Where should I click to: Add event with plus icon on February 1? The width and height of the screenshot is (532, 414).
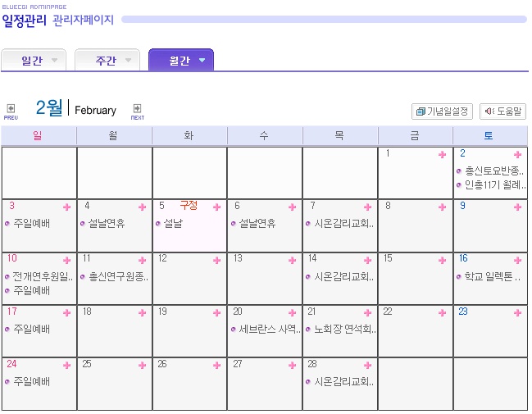pyautogui.click(x=442, y=155)
